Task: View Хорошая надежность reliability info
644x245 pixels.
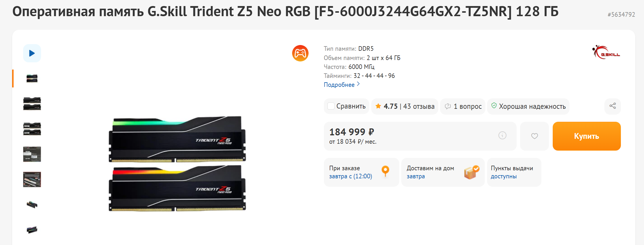Action: [x=528, y=106]
